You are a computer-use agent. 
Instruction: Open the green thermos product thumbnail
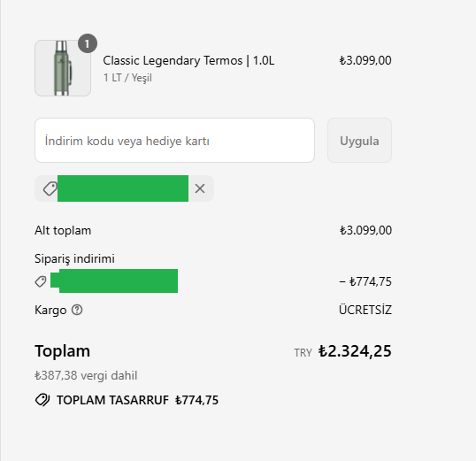tap(63, 68)
